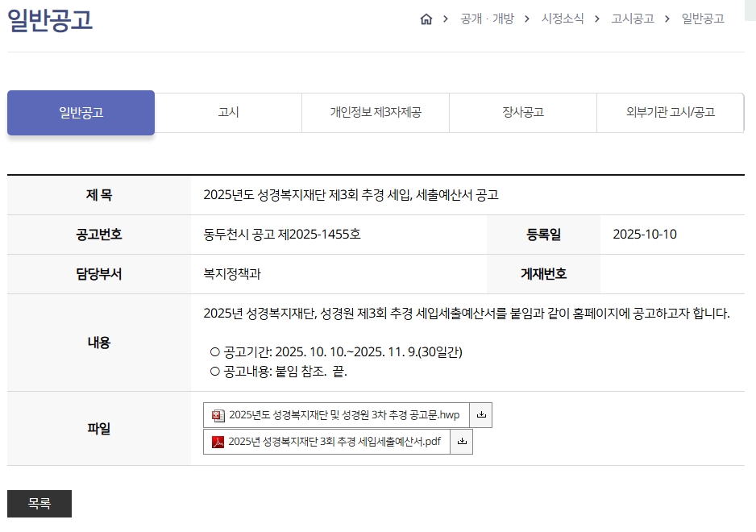Go to 시정소식 in the breadcrumb
756x532 pixels.
pyautogui.click(x=563, y=19)
